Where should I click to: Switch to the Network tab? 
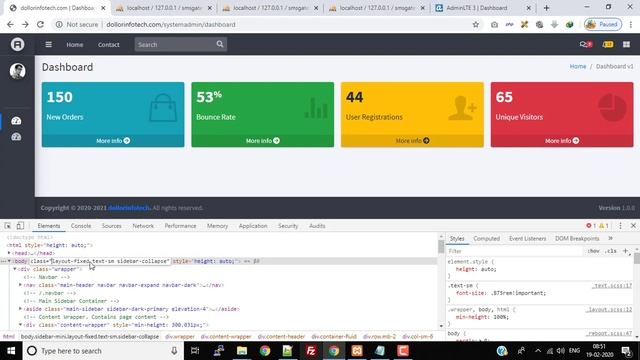tap(143, 226)
